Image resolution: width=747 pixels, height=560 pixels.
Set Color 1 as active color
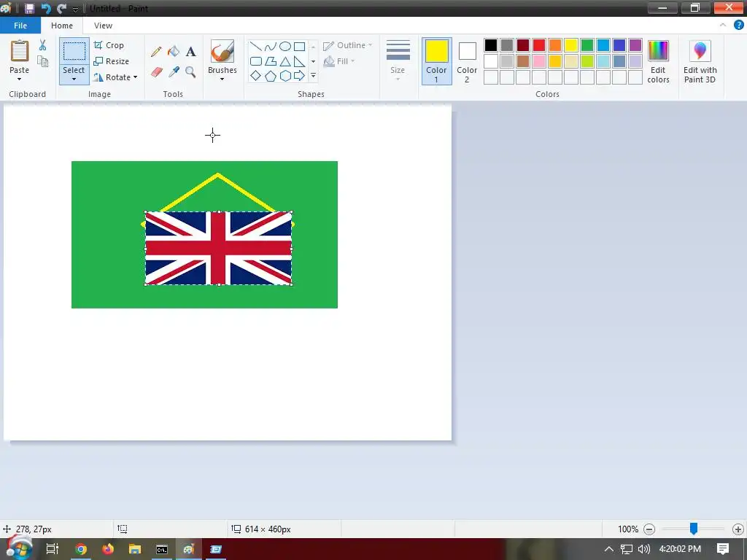click(436, 61)
